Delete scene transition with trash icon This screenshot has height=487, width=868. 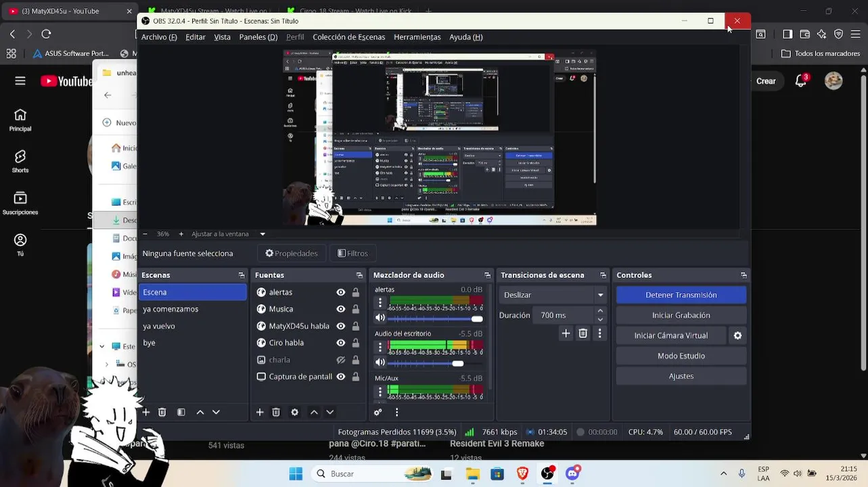point(583,333)
